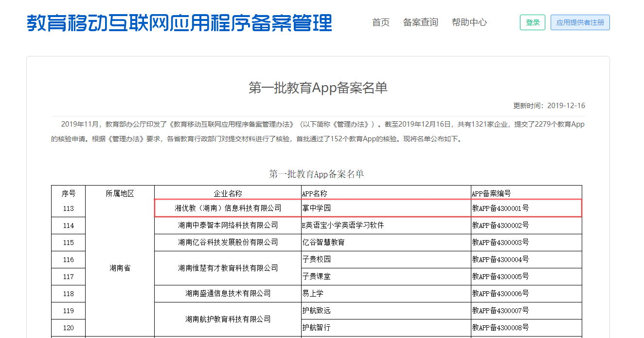Screen dimensions: 644x338
Task: Click the 企业名称 column header
Action: pos(228,193)
